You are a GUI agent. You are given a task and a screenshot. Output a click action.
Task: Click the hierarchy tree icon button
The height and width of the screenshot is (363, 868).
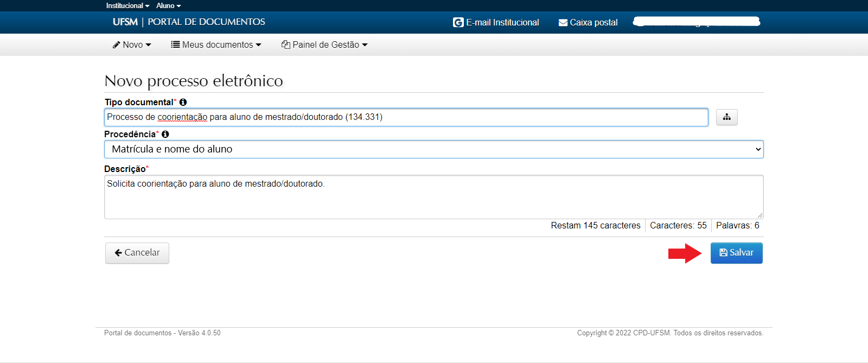tap(726, 117)
